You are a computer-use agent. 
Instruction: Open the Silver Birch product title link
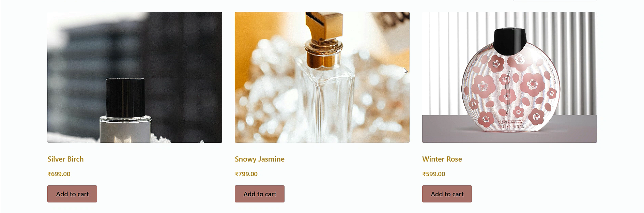[x=65, y=159]
